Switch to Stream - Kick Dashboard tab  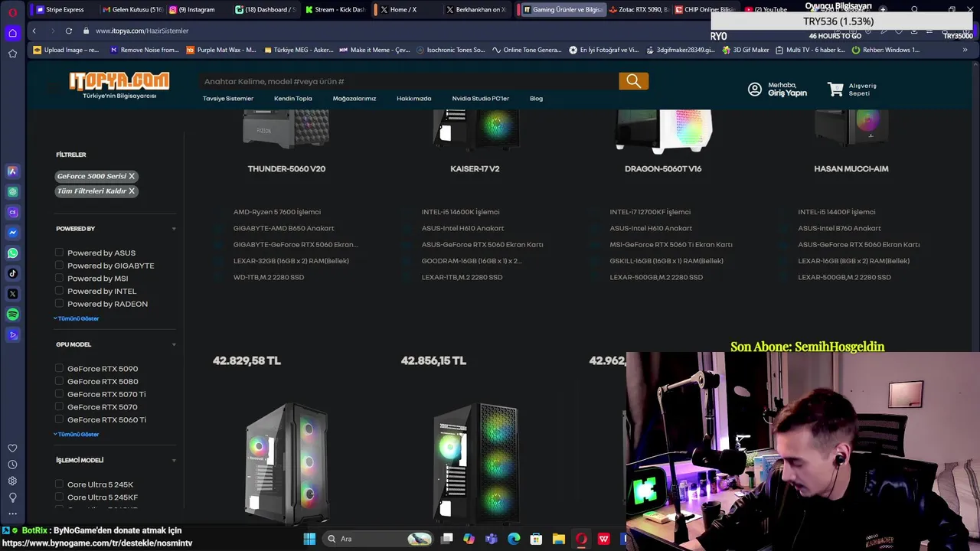click(x=334, y=10)
